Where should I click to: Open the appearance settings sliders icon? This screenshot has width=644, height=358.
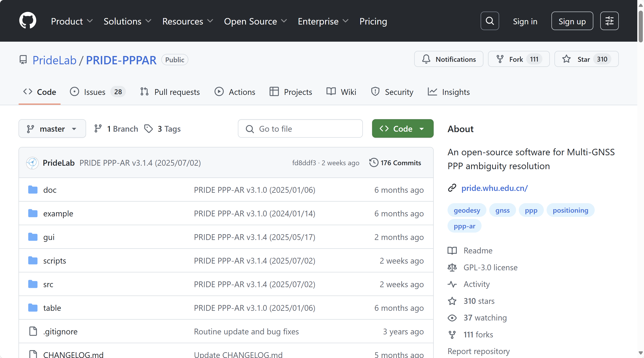pyautogui.click(x=609, y=21)
